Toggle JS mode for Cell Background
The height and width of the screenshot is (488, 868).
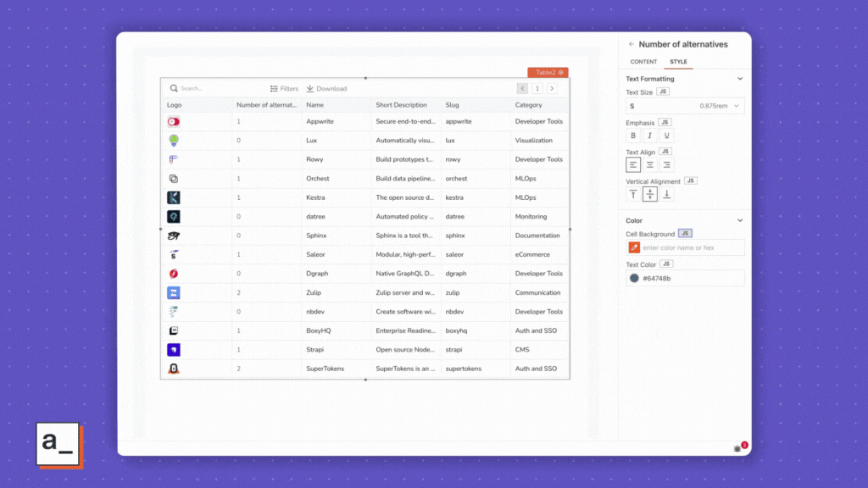click(685, 234)
